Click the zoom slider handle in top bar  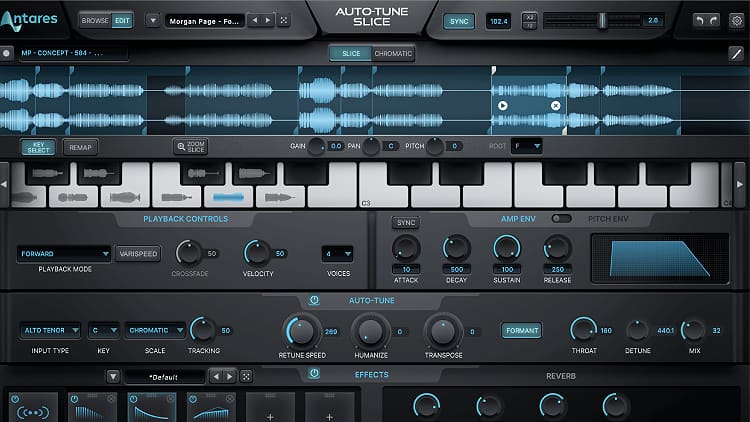(603, 20)
